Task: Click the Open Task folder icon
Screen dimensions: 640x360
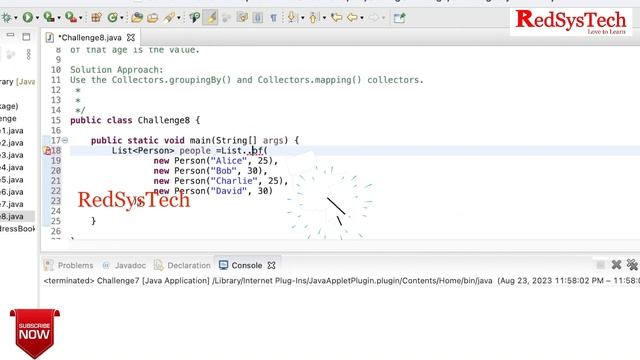Action: point(153,18)
